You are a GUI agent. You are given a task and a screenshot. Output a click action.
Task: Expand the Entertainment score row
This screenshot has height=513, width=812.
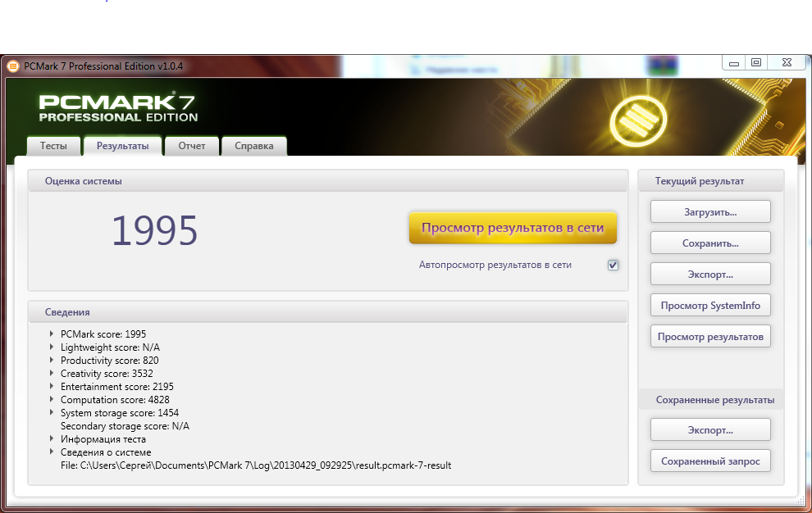(52, 386)
